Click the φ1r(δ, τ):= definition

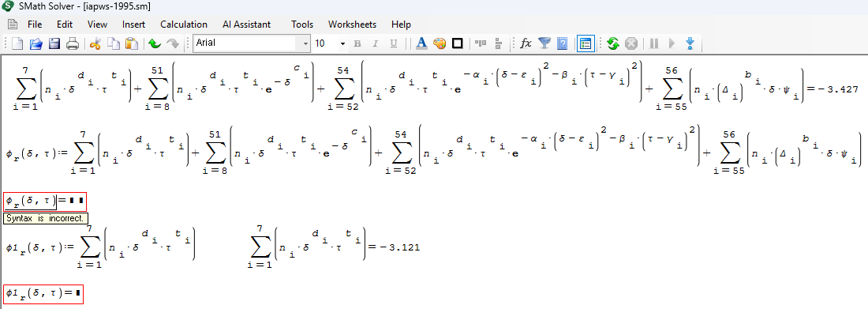click(101, 247)
